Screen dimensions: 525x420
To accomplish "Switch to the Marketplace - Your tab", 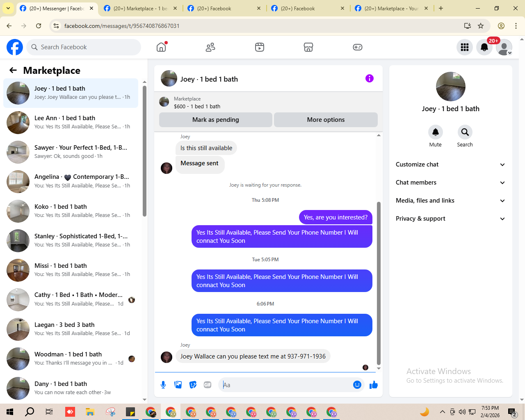I will [391, 8].
